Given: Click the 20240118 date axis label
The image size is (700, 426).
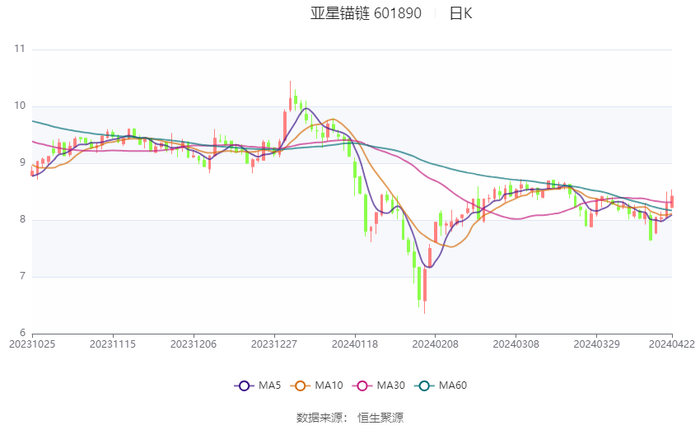Looking at the screenshot, I should click(x=354, y=343).
